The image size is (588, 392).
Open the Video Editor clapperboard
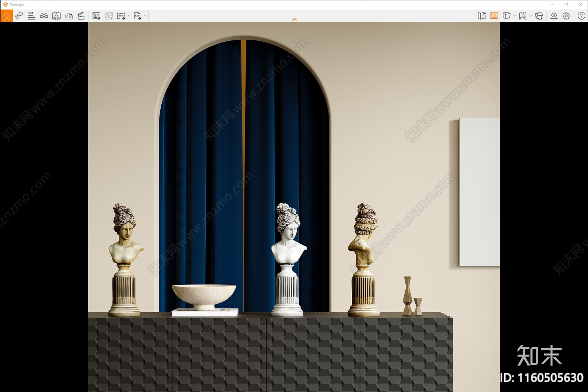[81, 16]
